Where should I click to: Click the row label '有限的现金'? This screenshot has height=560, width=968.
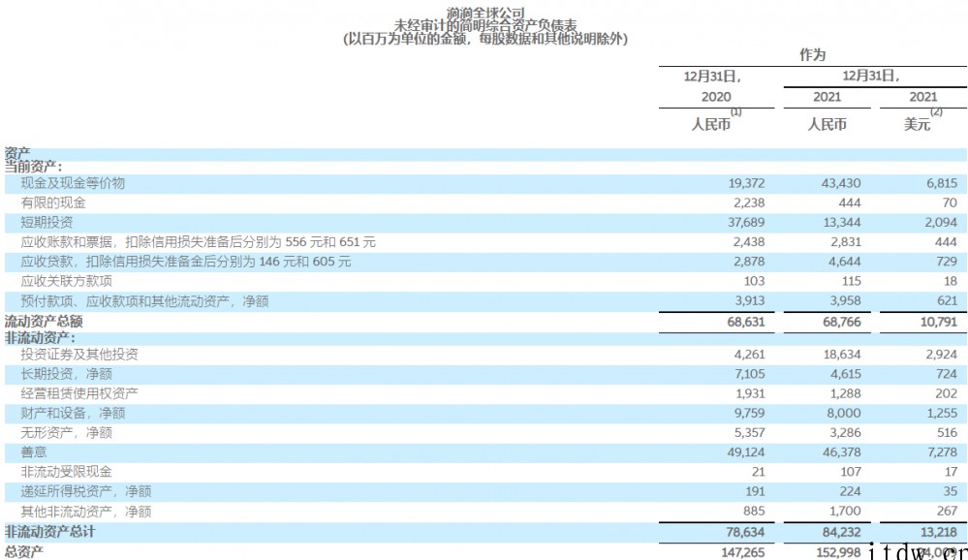pyautogui.click(x=53, y=203)
